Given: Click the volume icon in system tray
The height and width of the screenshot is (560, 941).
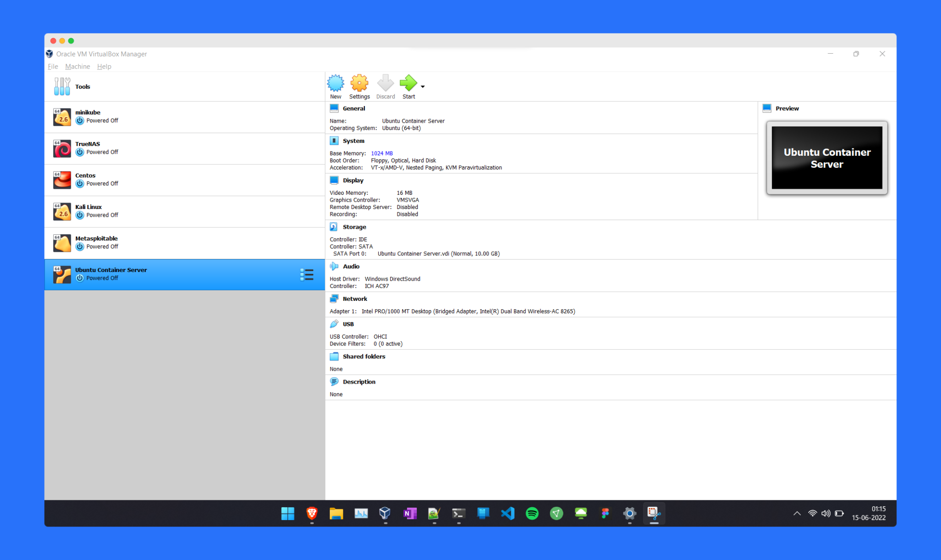Looking at the screenshot, I should tap(826, 514).
